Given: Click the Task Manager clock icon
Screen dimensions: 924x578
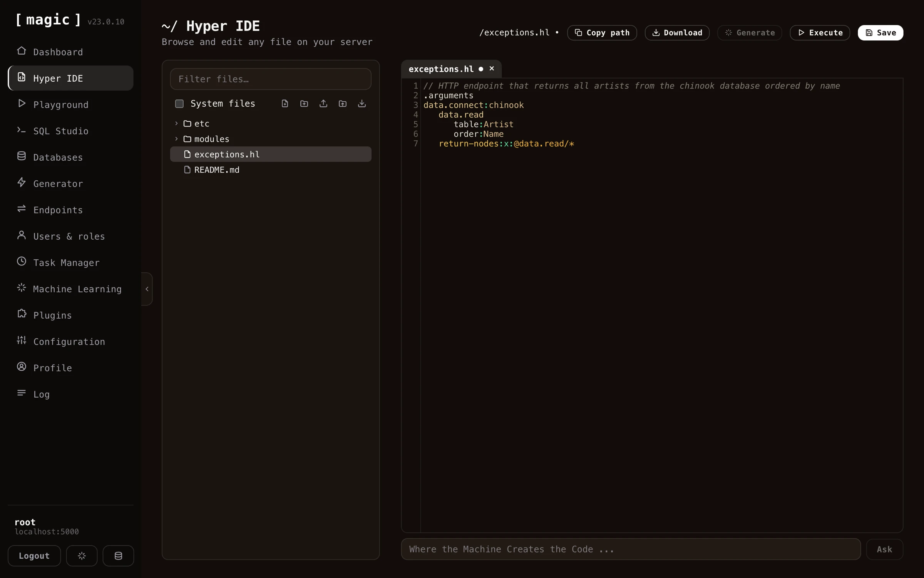Looking at the screenshot, I should pos(22,261).
